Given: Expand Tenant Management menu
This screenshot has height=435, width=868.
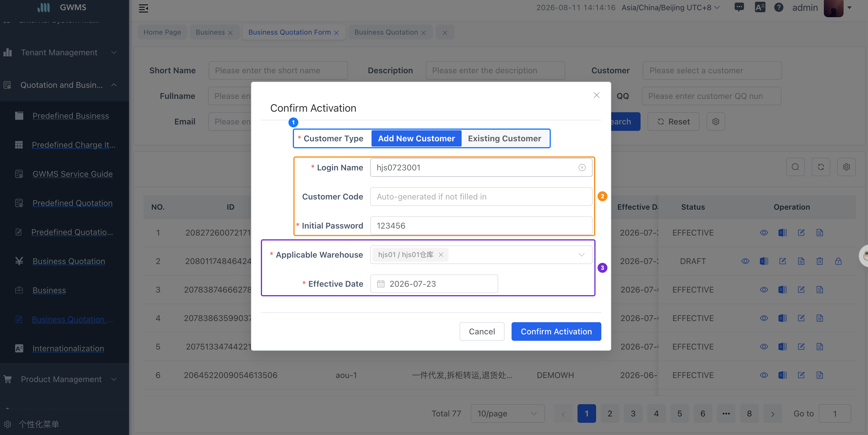Looking at the screenshot, I should point(64,52).
